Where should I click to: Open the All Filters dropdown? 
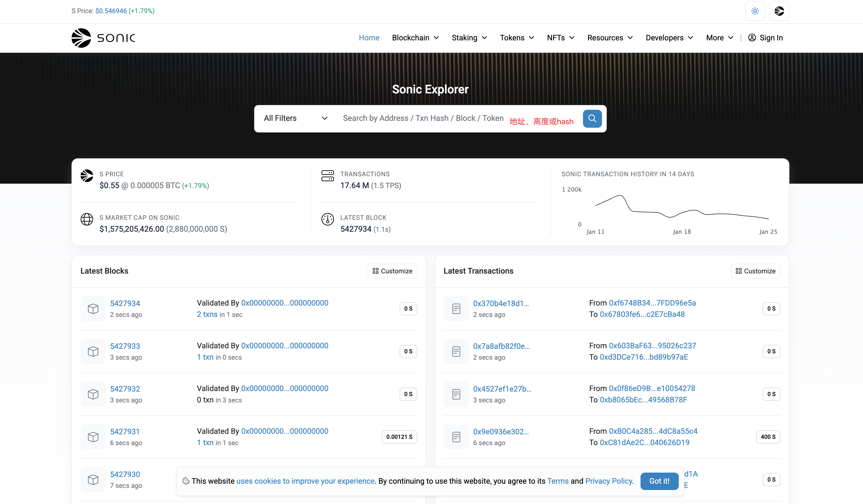pos(296,118)
